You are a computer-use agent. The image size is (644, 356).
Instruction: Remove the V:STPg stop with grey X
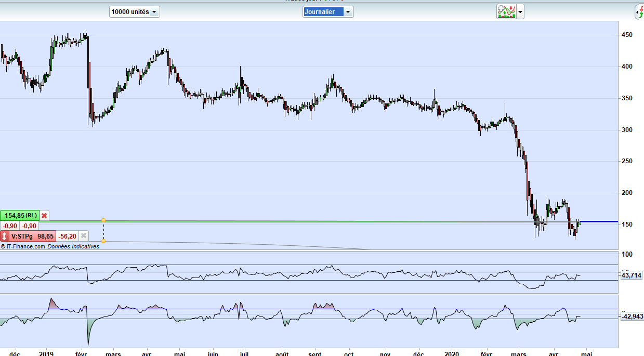pos(83,236)
